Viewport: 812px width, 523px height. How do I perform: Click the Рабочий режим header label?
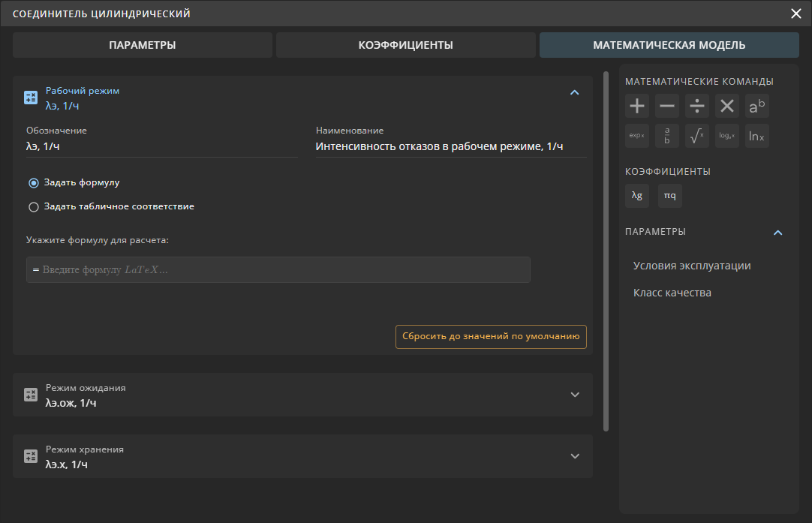[83, 91]
